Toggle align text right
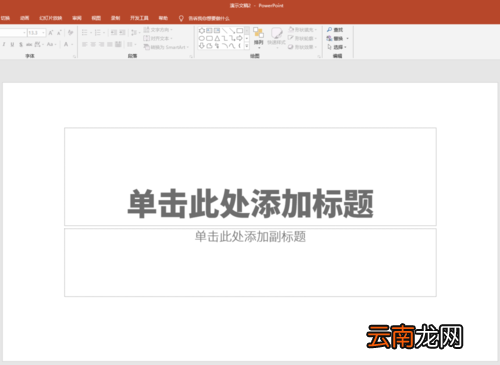The image size is (500, 365). tap(102, 44)
